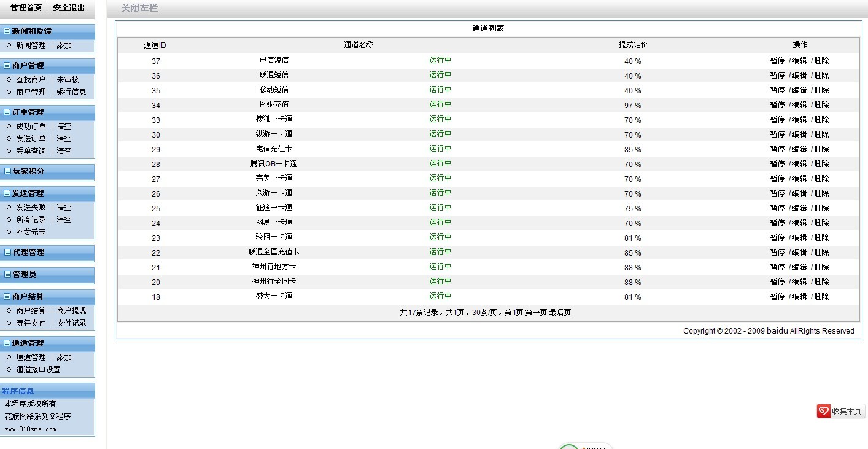Open 丢单查询 in sidebar
The width and height of the screenshot is (868, 449).
31,151
